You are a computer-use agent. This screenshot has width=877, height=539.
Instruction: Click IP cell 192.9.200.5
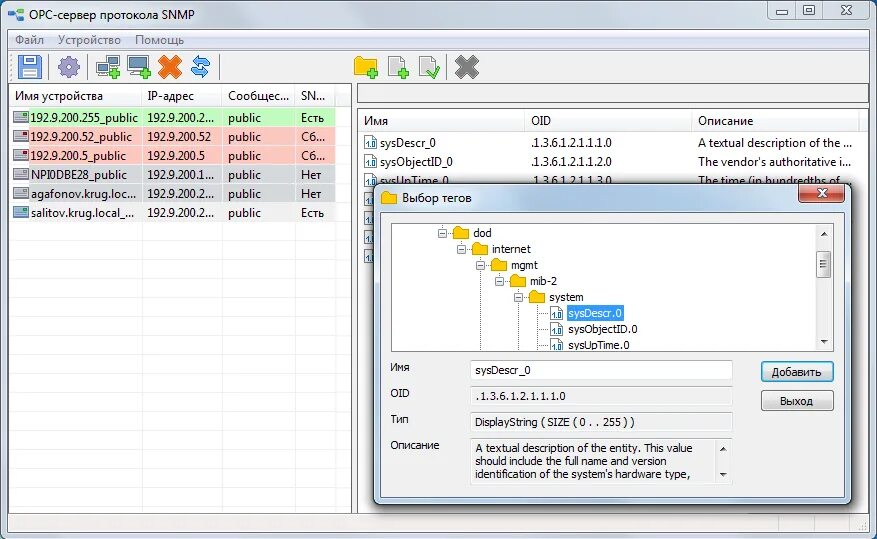pyautogui.click(x=176, y=155)
